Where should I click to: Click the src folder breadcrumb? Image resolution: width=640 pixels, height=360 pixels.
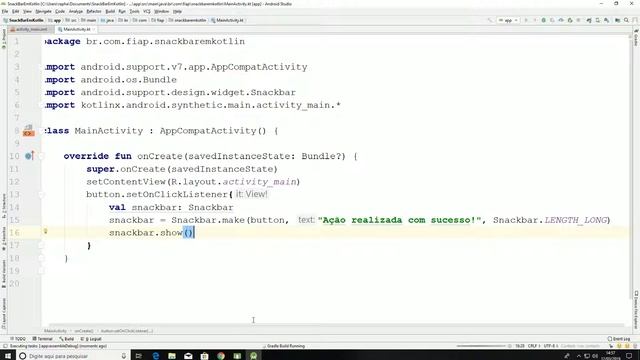click(71, 20)
